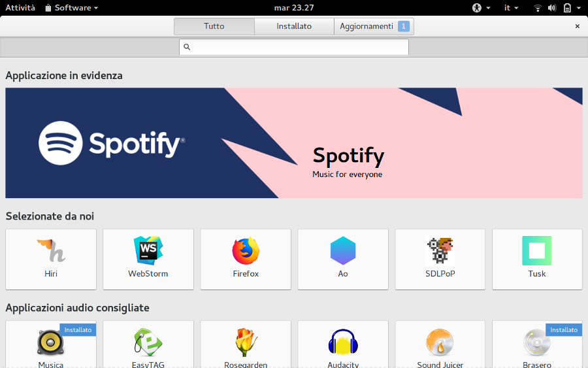
Task: Open the Audacity headphones icon
Action: (343, 343)
